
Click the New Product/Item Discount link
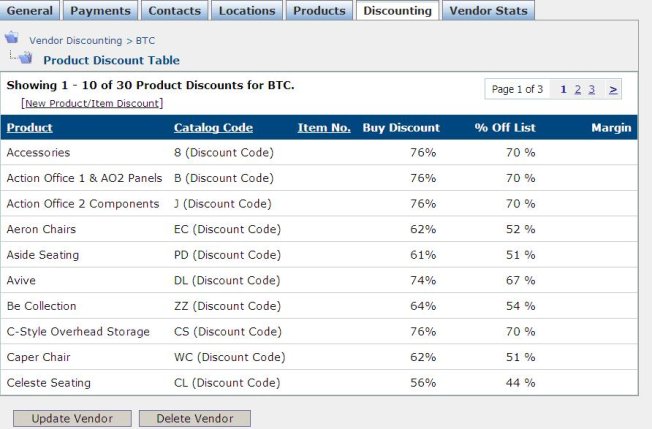[x=92, y=103]
